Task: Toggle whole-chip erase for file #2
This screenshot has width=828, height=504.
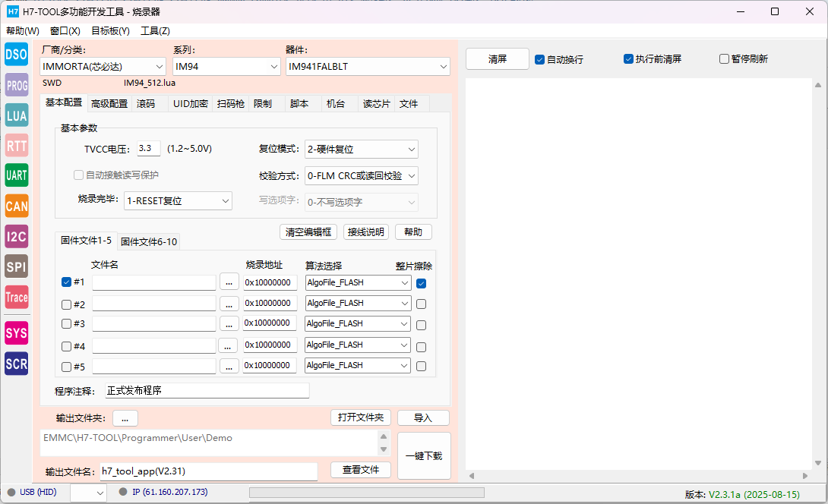Action: pyautogui.click(x=421, y=304)
